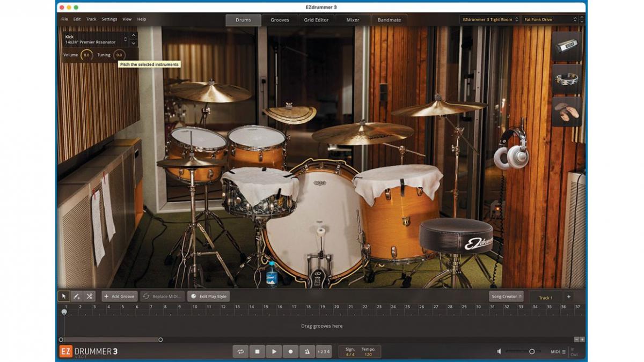Adjust the Volume knob
Image resolution: width=644 pixels, height=362 pixels.
point(86,55)
